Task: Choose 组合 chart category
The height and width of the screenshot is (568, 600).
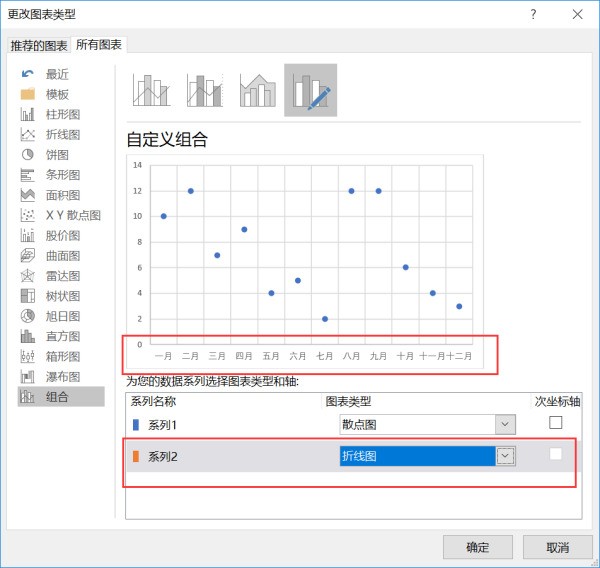Action: (x=57, y=397)
